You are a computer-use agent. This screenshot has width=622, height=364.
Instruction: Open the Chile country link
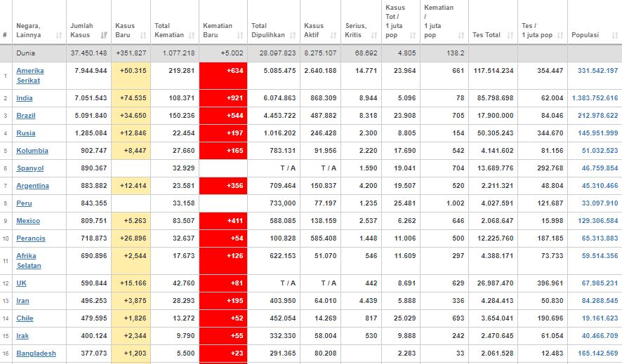tap(25, 318)
